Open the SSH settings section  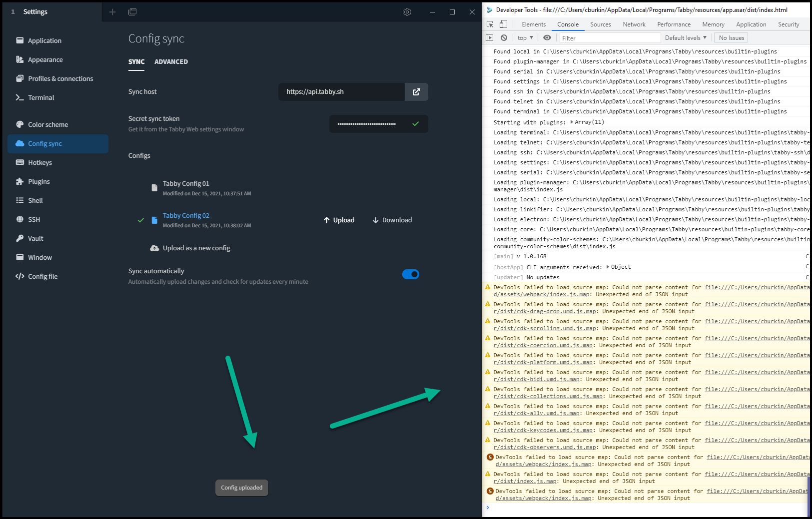34,219
